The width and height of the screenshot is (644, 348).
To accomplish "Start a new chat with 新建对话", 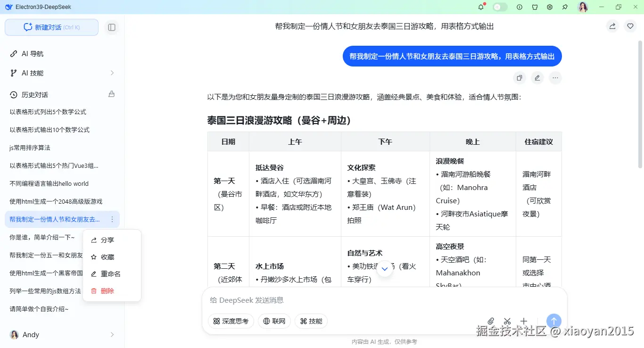I will 51,27.
